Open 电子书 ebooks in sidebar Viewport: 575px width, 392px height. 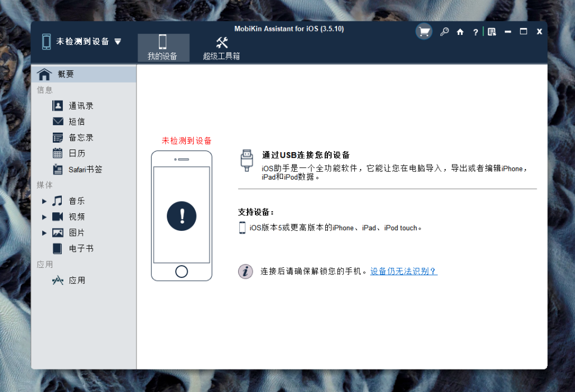pyautogui.click(x=81, y=248)
